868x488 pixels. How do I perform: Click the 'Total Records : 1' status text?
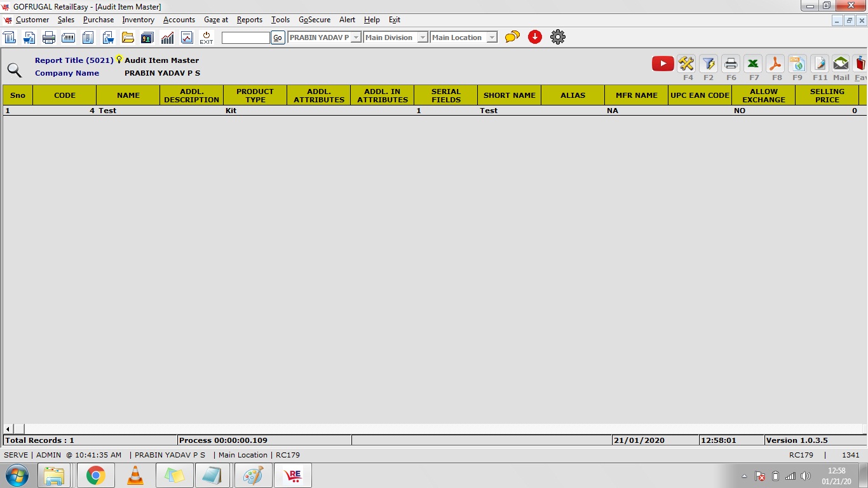(x=39, y=440)
